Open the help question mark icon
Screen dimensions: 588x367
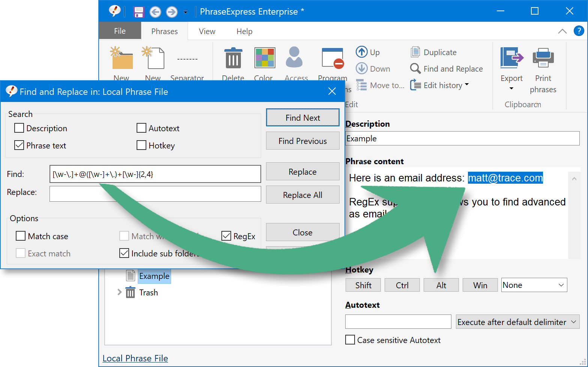click(579, 31)
